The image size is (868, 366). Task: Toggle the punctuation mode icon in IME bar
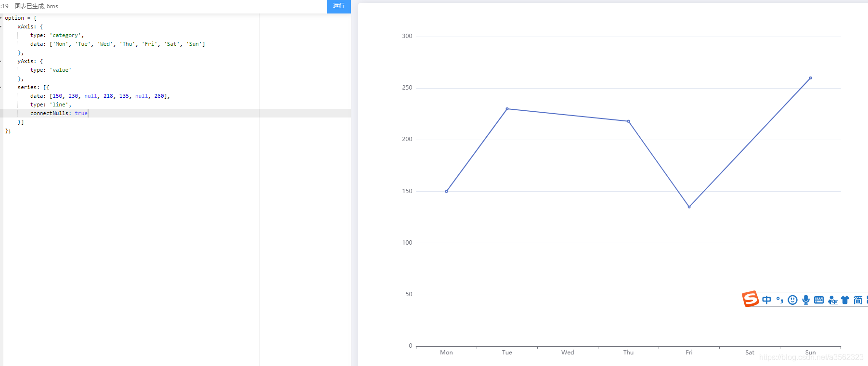point(780,300)
